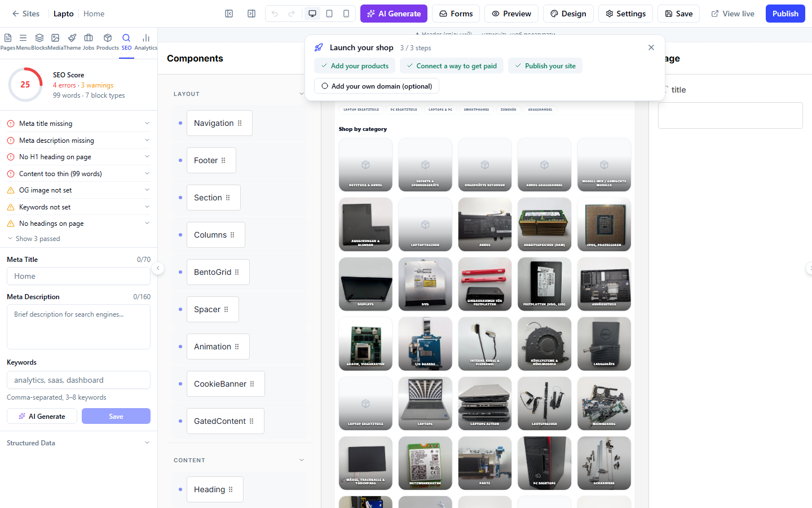The image size is (812, 508).
Task: Focus the Keywords input field
Action: tap(78, 380)
